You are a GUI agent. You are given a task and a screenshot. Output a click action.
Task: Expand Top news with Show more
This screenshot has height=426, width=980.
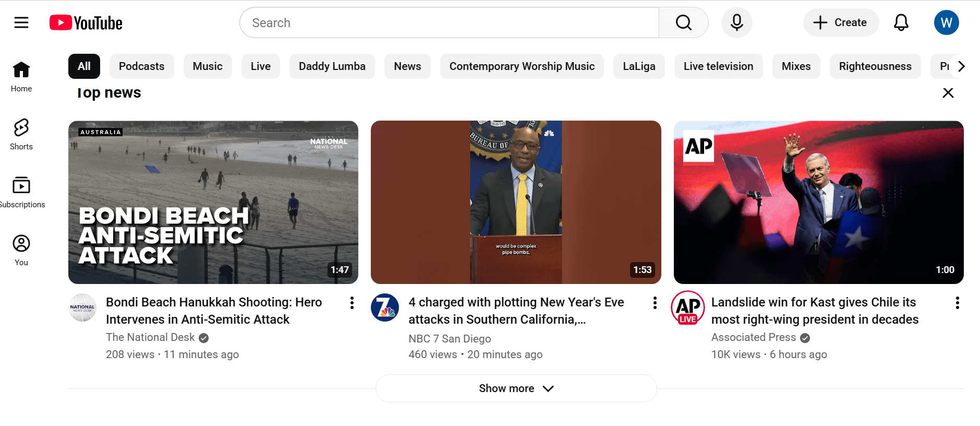[516, 388]
